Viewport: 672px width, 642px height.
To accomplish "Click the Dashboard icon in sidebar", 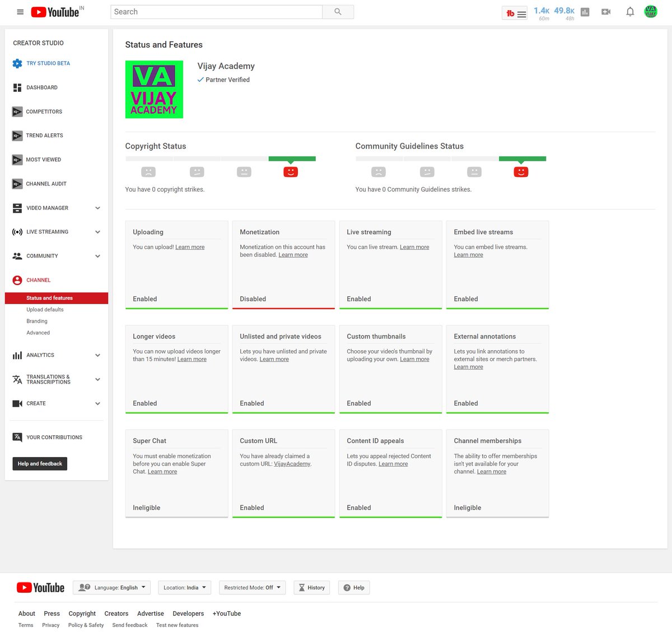I will click(x=17, y=87).
